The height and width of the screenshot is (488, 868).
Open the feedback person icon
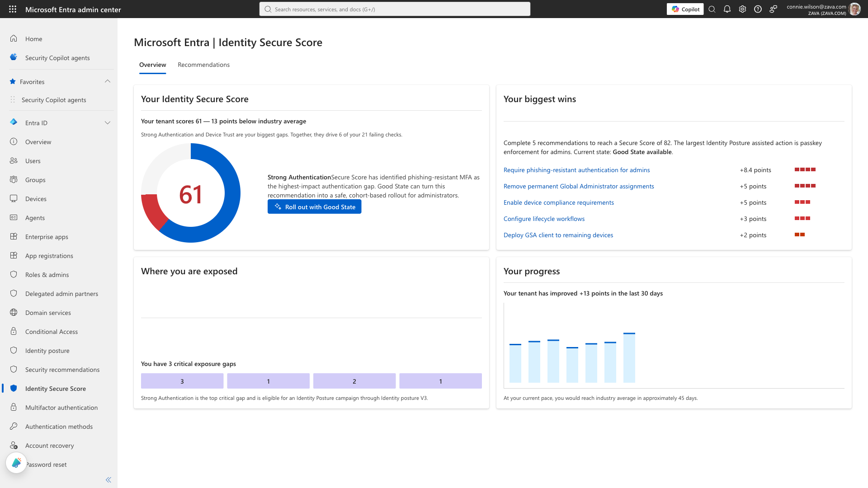pyautogui.click(x=773, y=9)
